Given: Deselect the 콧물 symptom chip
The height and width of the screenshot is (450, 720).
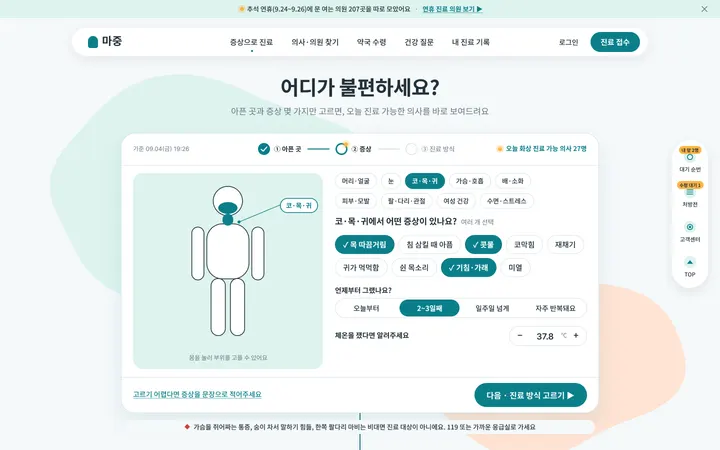Looking at the screenshot, I should [x=483, y=245].
